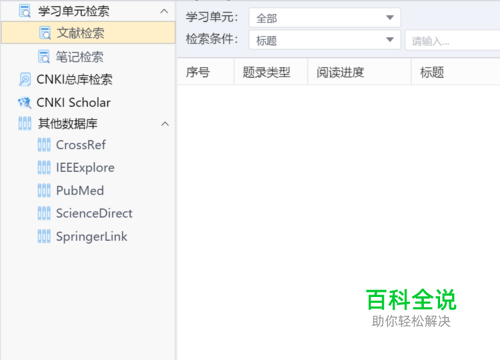Click the SpringerLink database icon
Viewport: 500px width, 360px height.
click(44, 236)
